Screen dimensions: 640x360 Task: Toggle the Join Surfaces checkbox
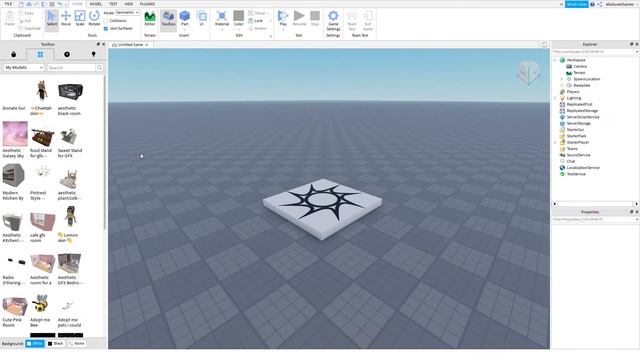[x=106, y=29]
